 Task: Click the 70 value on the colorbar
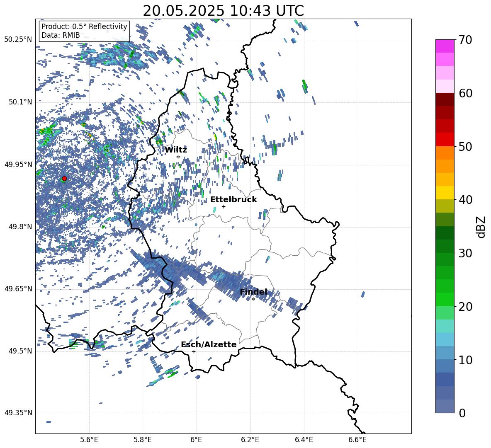click(466, 40)
